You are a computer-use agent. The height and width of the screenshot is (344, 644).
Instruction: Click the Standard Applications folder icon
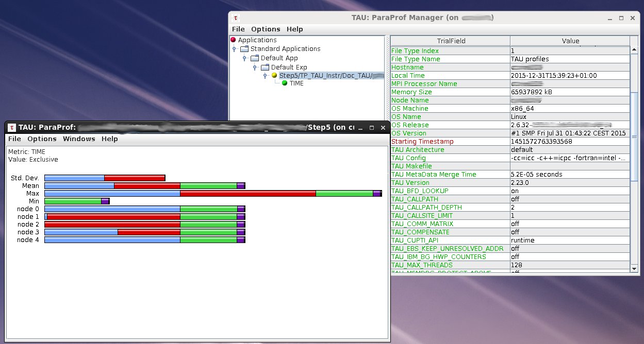(x=245, y=49)
